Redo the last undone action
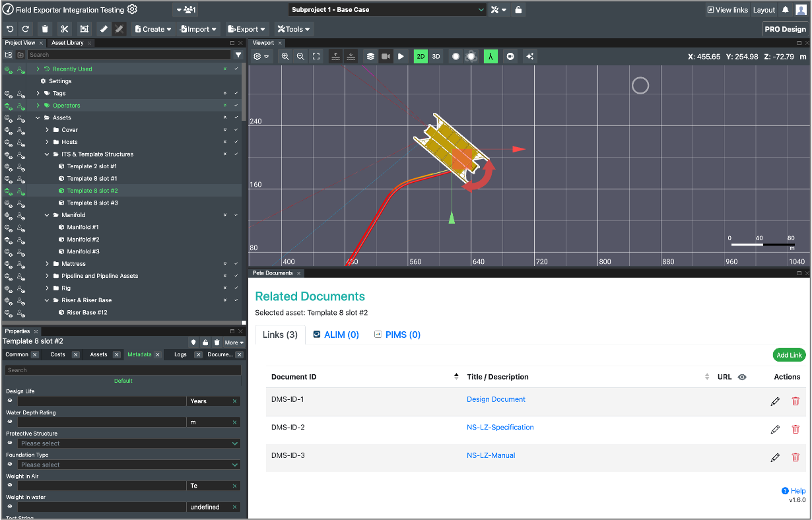Image resolution: width=812 pixels, height=520 pixels. (26, 29)
